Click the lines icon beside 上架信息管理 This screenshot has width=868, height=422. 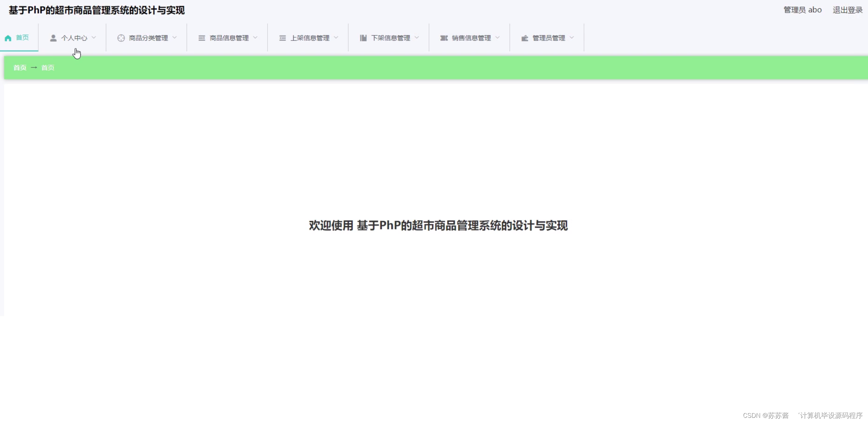coord(282,38)
